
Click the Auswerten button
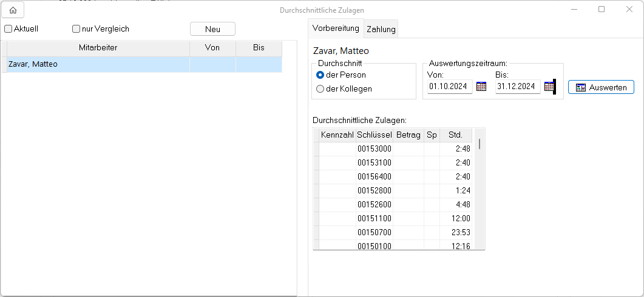[x=601, y=87]
